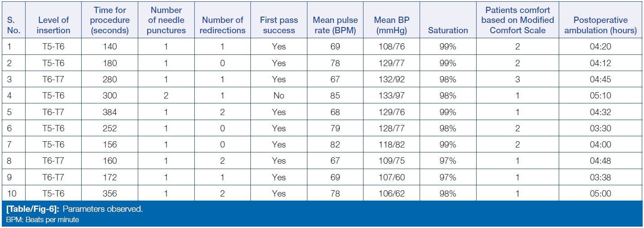The height and width of the screenshot is (228, 644).
Task: Click the pulse rate cell showing 85
Action: point(335,95)
